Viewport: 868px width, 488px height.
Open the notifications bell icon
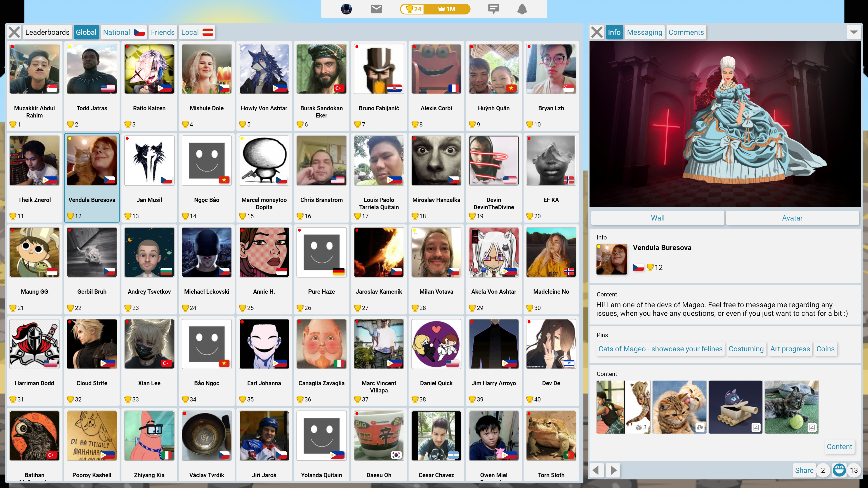pos(522,9)
